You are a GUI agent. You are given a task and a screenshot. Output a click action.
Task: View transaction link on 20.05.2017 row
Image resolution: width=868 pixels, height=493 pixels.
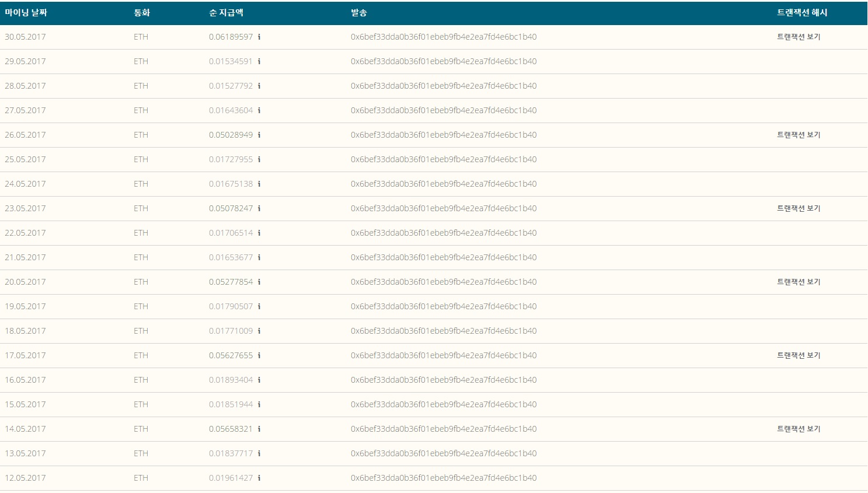pos(798,282)
